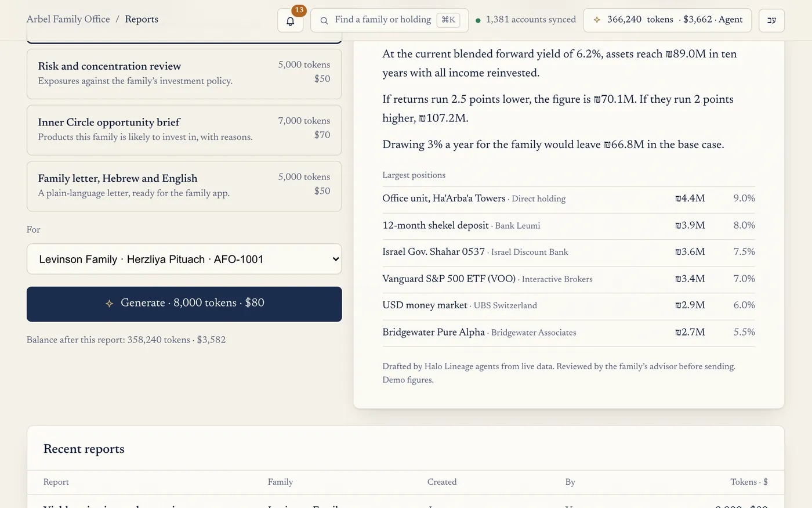Click the "Balance after this report" line
The width and height of the screenshot is (812, 508).
[126, 340]
